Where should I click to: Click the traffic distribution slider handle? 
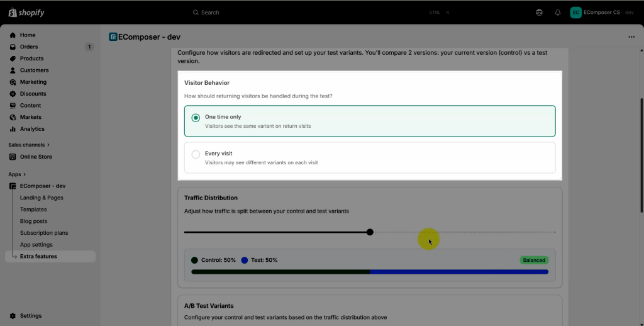(x=370, y=232)
